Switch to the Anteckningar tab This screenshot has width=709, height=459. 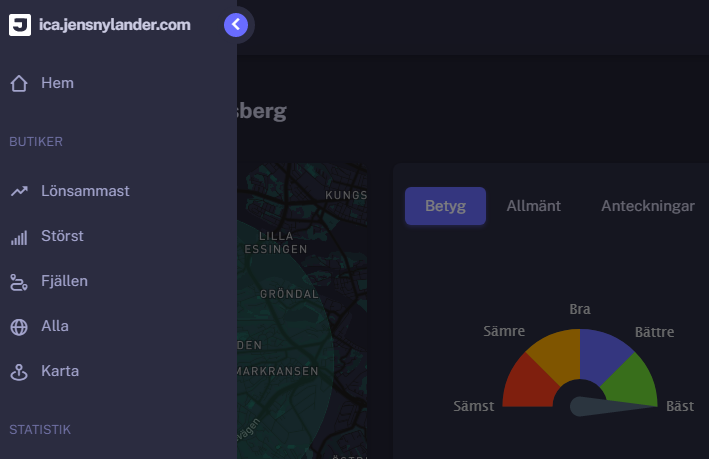pyautogui.click(x=648, y=206)
